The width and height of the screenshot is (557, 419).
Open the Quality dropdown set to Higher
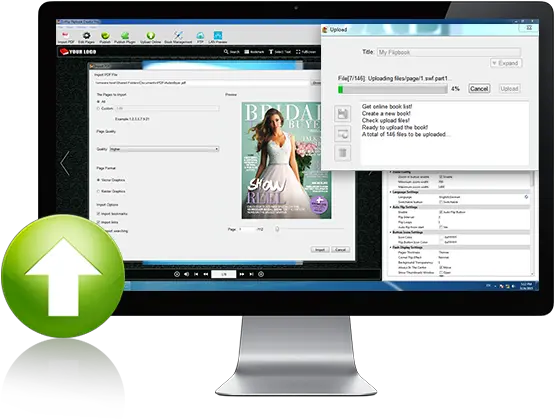tap(164, 149)
